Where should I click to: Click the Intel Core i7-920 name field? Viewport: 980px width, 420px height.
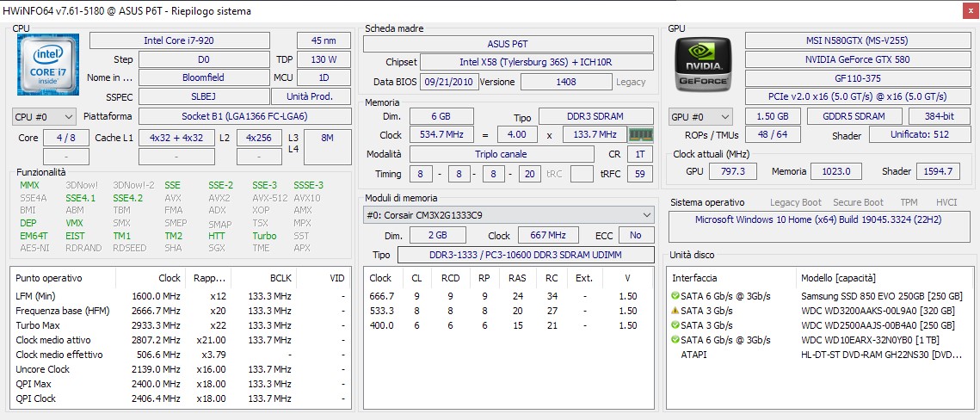(180, 40)
